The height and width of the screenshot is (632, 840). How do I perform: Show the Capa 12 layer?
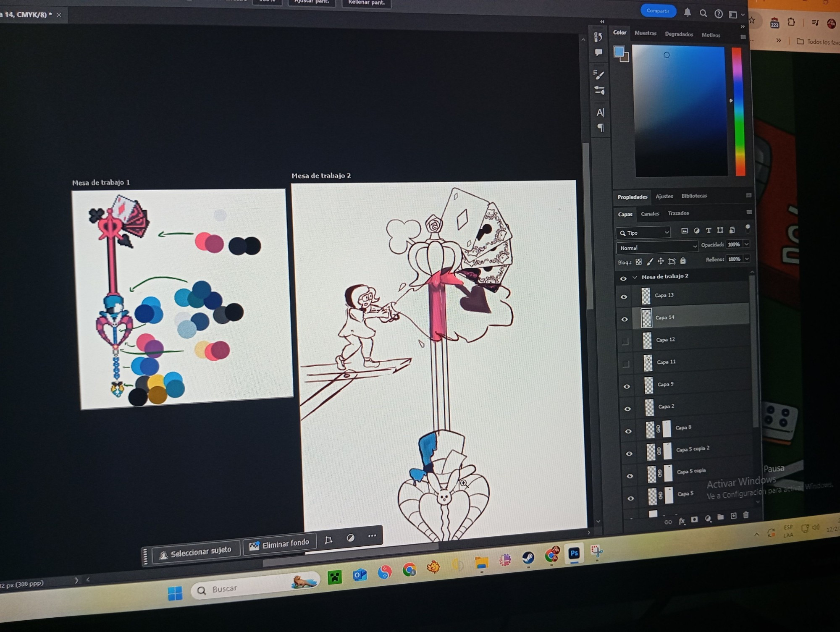625,341
